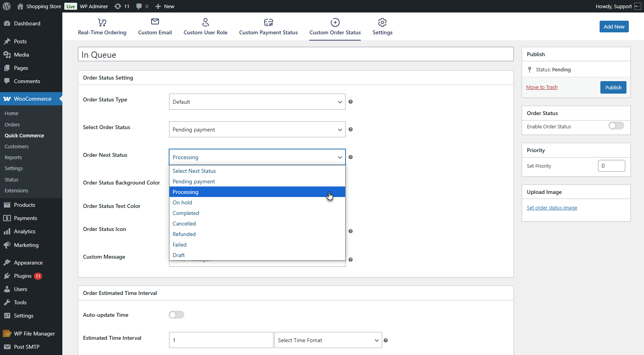
Task: Click the Real-Time Ordering cart icon
Action: [102, 22]
